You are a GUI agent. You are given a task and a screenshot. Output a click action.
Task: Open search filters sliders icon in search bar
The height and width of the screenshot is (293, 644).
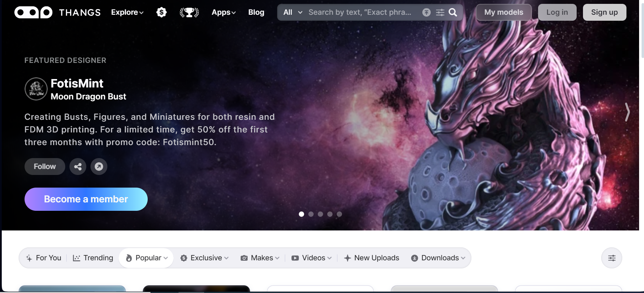[440, 12]
